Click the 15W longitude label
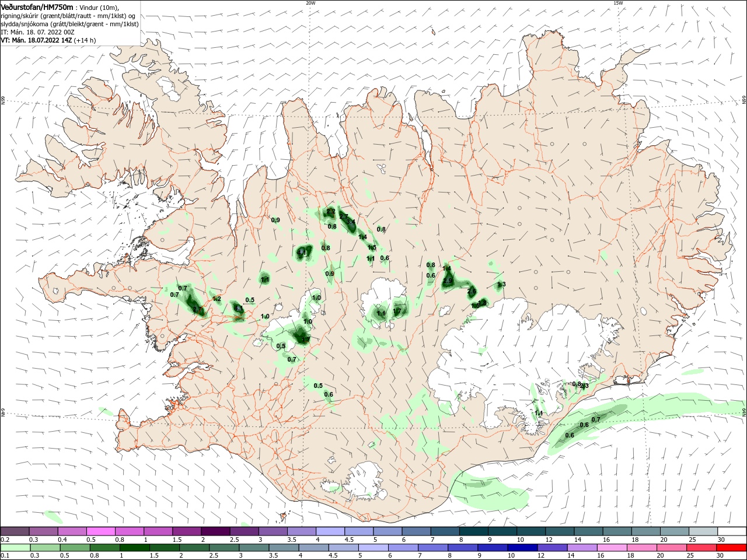The width and height of the screenshot is (747, 560). [x=618, y=3]
